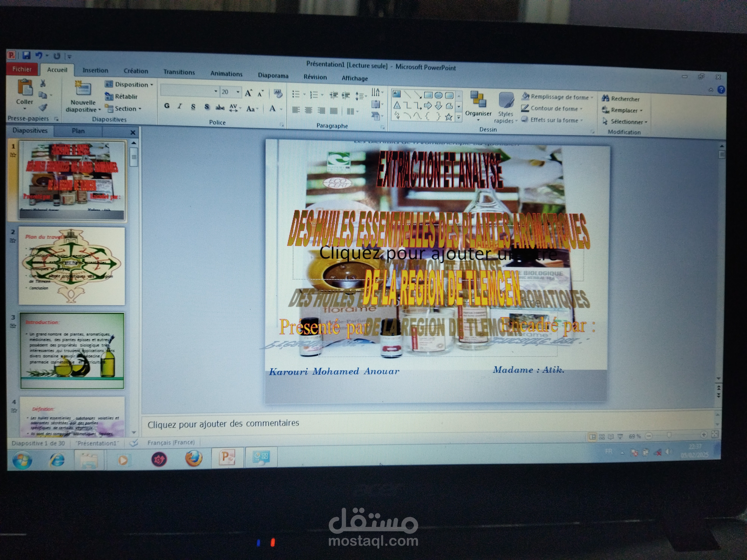Save the presentation with the floppy icon
747x560 pixels.
[x=26, y=55]
